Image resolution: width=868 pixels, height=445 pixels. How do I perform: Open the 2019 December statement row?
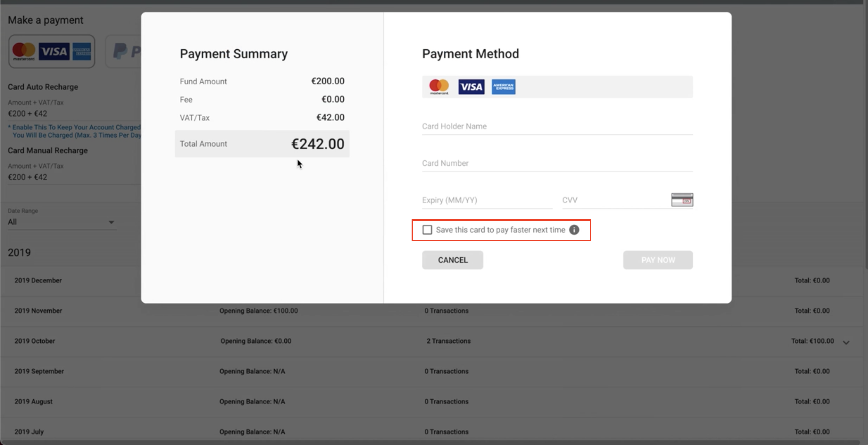tap(38, 280)
